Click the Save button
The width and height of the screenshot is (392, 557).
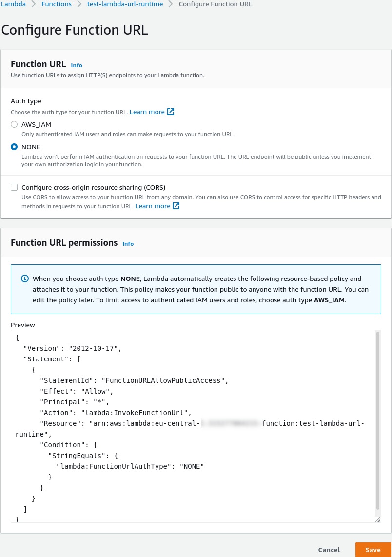pos(373,550)
